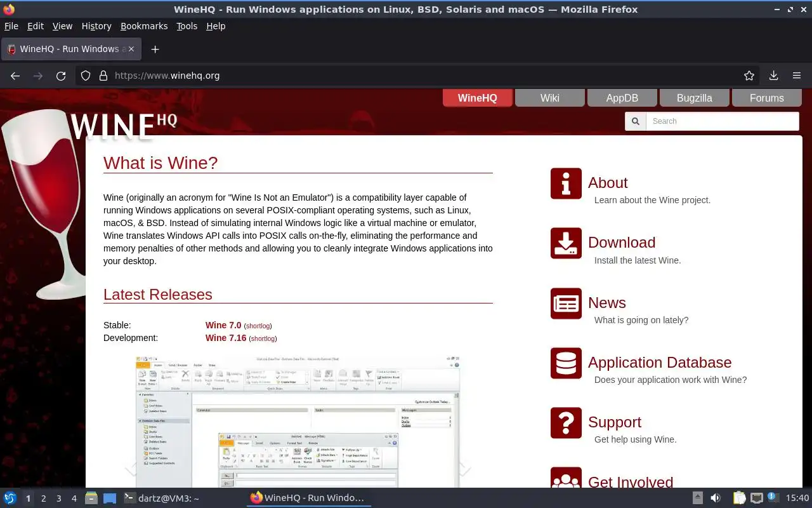Go back to the previous page
Screen dimensions: 812x508
[x=15, y=76]
